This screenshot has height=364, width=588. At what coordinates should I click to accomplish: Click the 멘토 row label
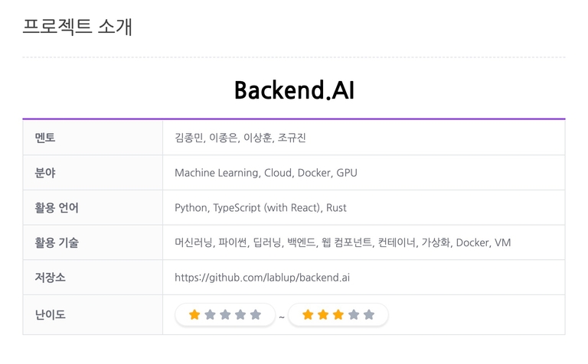pos(45,138)
